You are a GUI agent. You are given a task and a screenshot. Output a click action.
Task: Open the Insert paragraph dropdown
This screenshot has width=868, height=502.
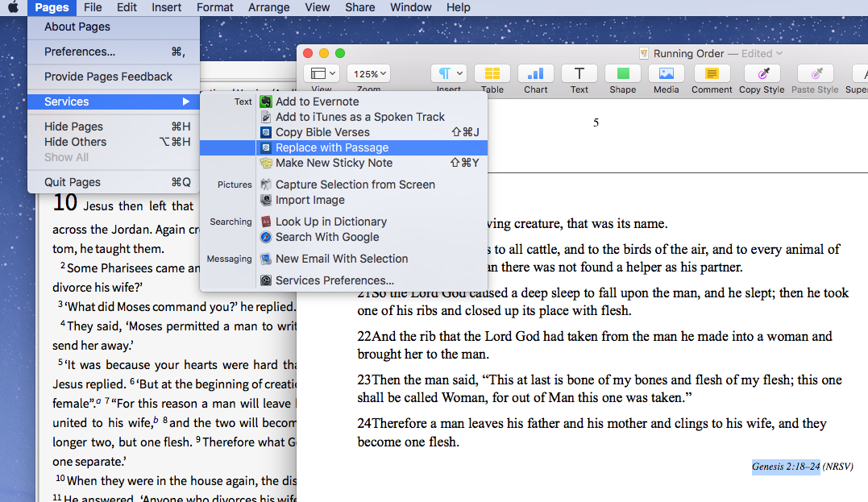(448, 73)
